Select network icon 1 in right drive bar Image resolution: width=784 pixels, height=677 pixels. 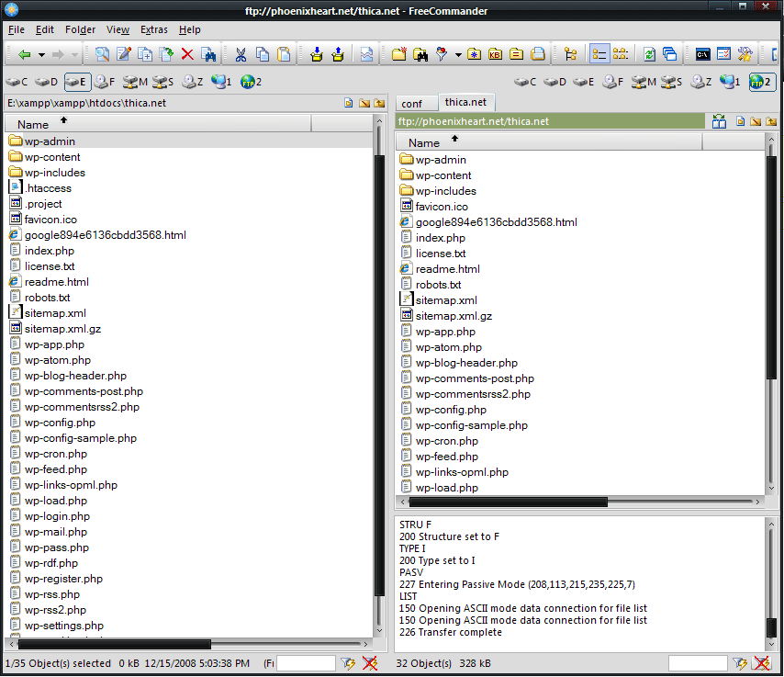(x=730, y=82)
